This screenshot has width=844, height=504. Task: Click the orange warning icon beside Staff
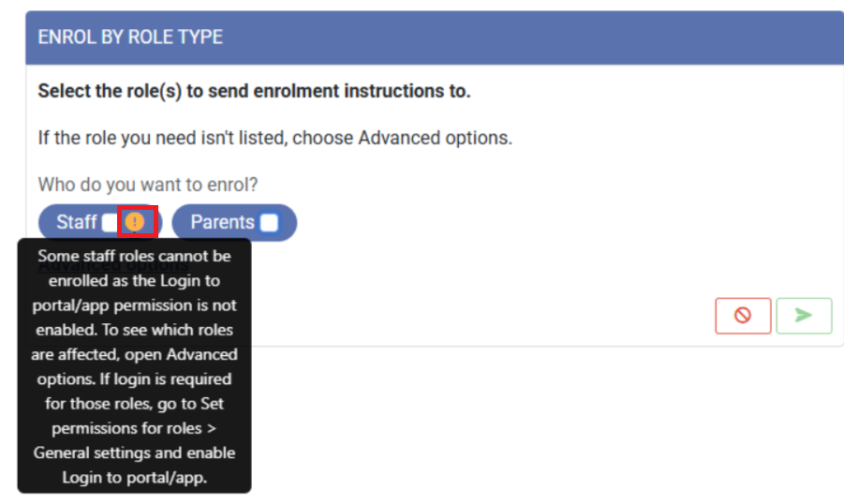click(136, 222)
